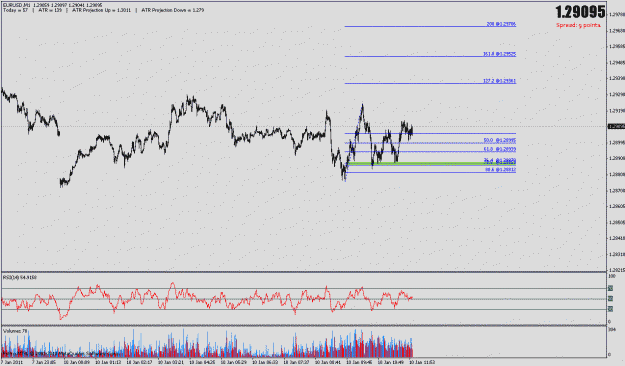Viewport: 625px width, 366px height.
Task: Click the 88.6 Fibonacci retracement label
Action: coord(500,170)
